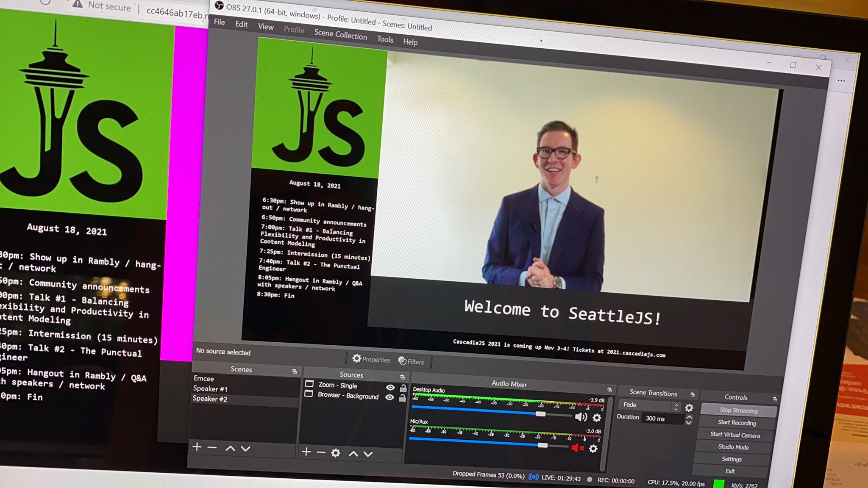The width and height of the screenshot is (868, 488).
Task: Click the Not secure warning in browser
Action: (x=102, y=6)
